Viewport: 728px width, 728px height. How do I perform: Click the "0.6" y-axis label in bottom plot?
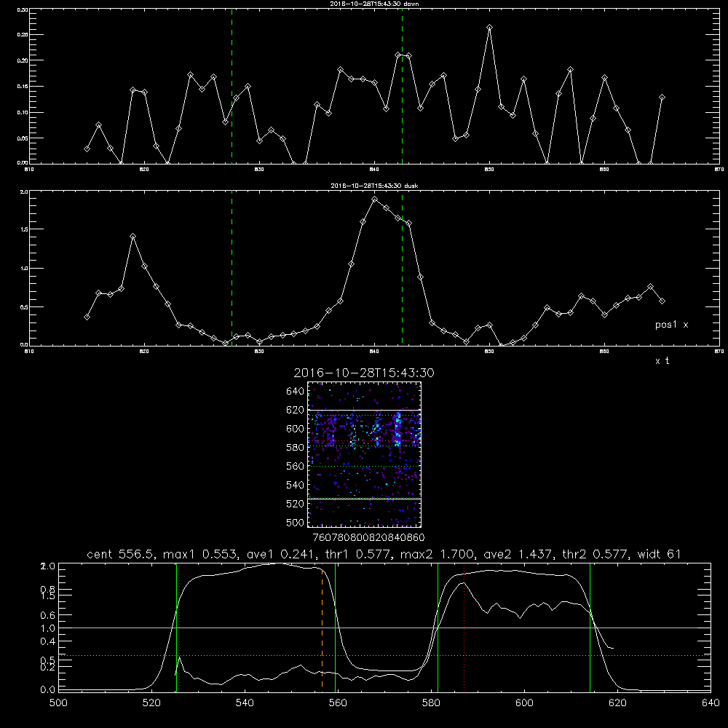click(x=48, y=615)
